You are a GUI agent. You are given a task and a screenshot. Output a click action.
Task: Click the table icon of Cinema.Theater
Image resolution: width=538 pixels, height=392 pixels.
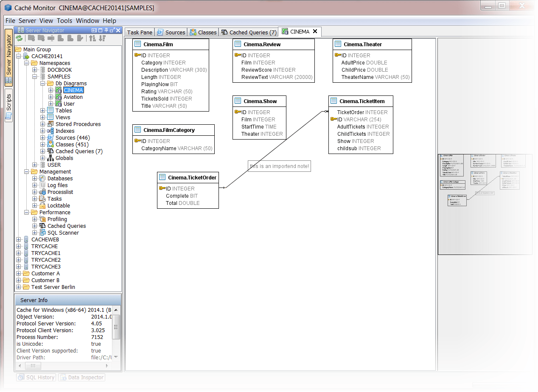tap(338, 44)
